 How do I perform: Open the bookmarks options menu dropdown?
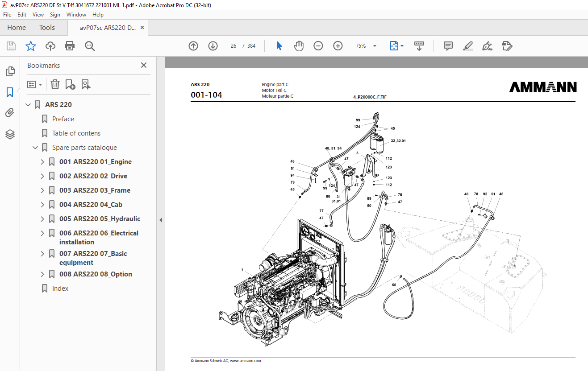35,84
